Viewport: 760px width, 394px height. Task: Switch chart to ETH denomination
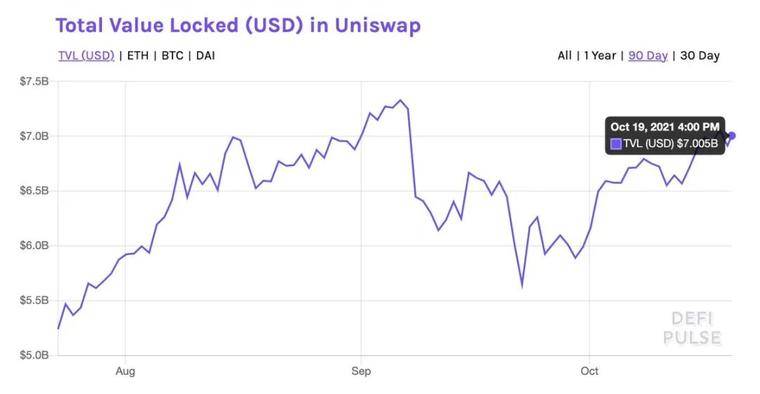(x=138, y=56)
